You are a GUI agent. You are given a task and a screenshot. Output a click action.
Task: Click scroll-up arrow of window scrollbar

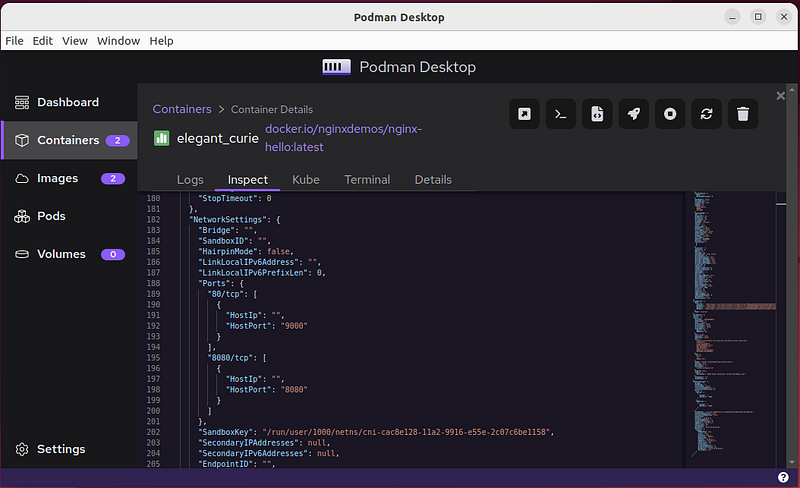tap(792, 89)
